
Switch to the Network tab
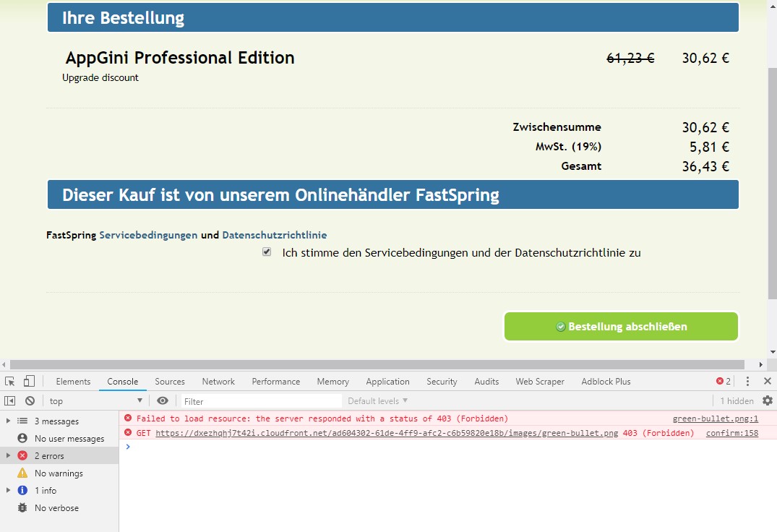point(218,382)
